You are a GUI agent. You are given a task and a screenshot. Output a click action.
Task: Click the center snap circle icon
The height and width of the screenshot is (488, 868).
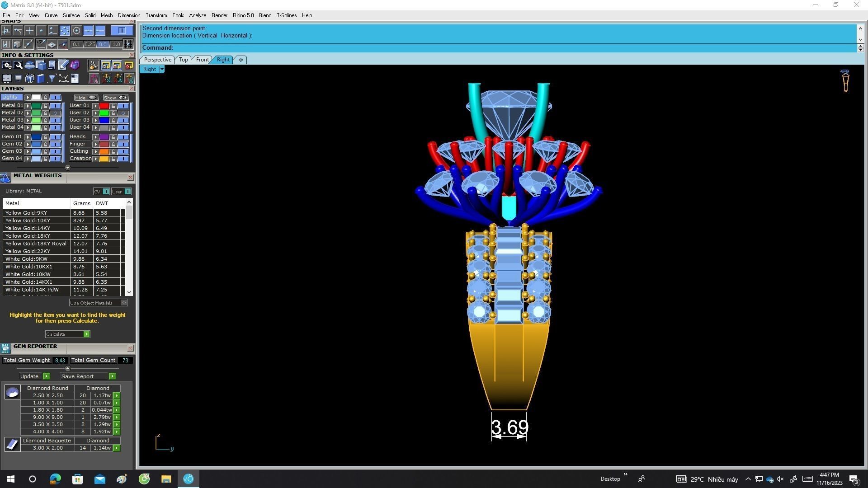click(76, 31)
